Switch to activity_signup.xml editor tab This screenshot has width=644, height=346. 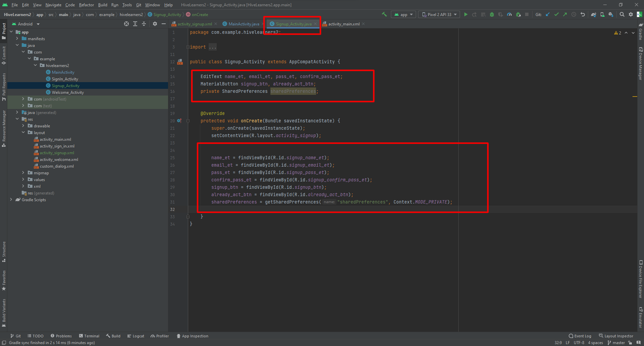tap(194, 24)
